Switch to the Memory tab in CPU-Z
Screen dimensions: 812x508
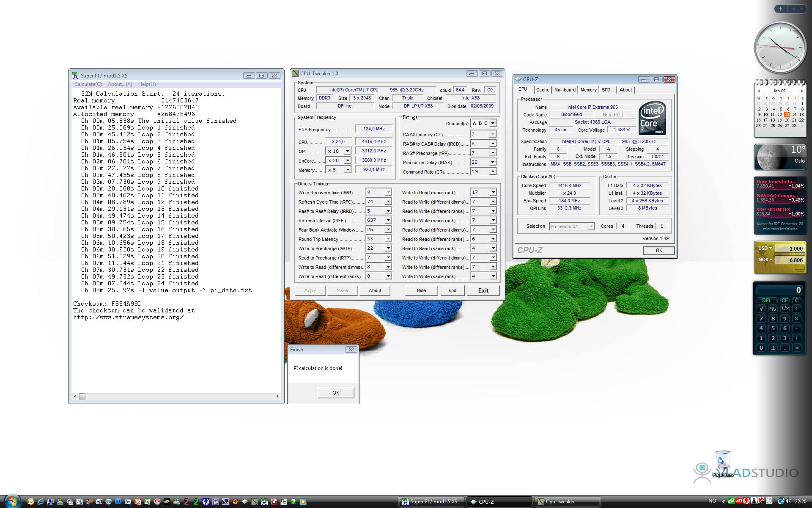point(588,90)
